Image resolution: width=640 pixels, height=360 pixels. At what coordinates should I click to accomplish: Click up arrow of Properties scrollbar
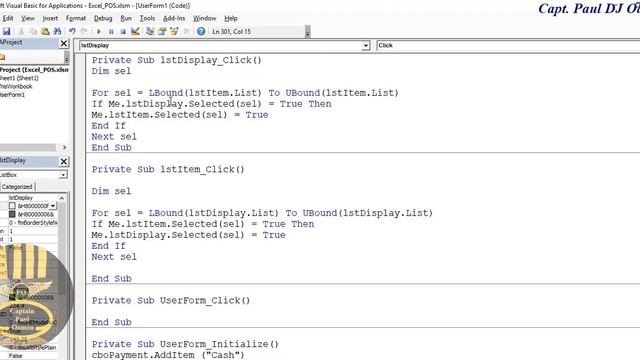pos(62,198)
